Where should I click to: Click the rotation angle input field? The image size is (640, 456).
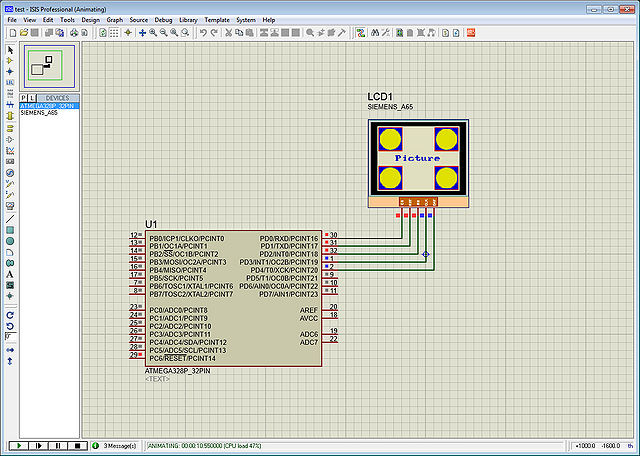11,337
